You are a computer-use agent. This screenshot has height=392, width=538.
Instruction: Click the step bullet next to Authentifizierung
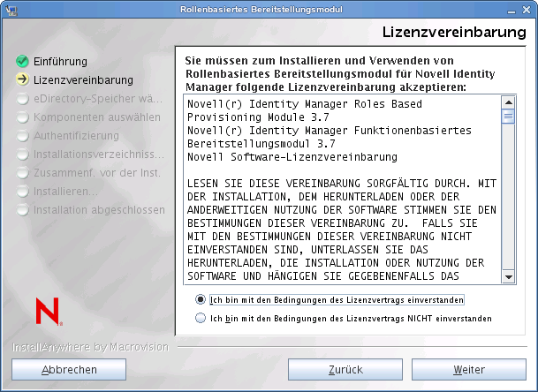(x=22, y=136)
